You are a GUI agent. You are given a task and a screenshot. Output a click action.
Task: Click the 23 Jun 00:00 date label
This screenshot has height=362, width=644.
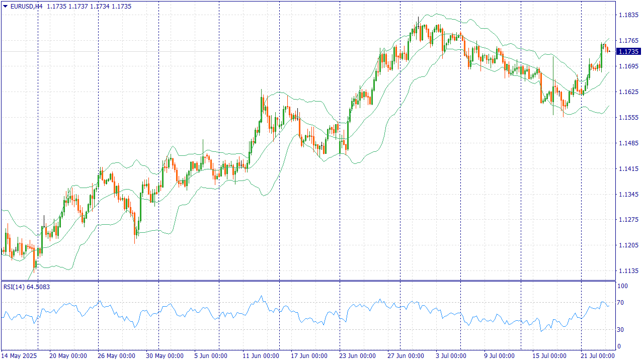point(357,356)
